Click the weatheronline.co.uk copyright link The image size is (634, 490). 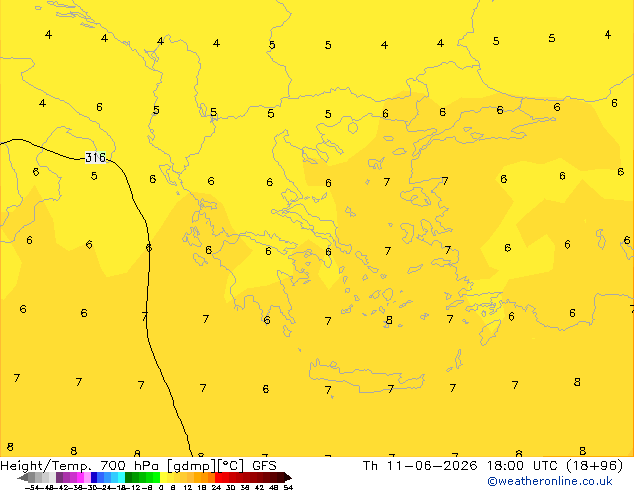tap(550, 481)
